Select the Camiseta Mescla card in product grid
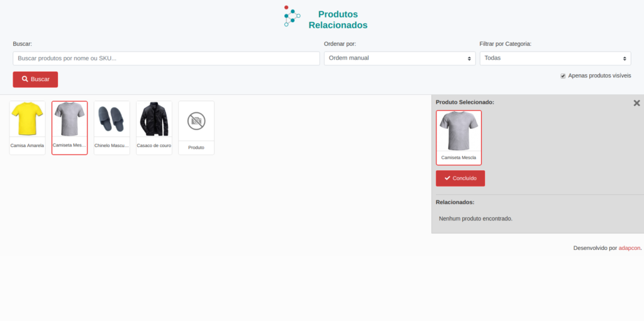Viewport: 644px width, 321px height. coord(70,128)
